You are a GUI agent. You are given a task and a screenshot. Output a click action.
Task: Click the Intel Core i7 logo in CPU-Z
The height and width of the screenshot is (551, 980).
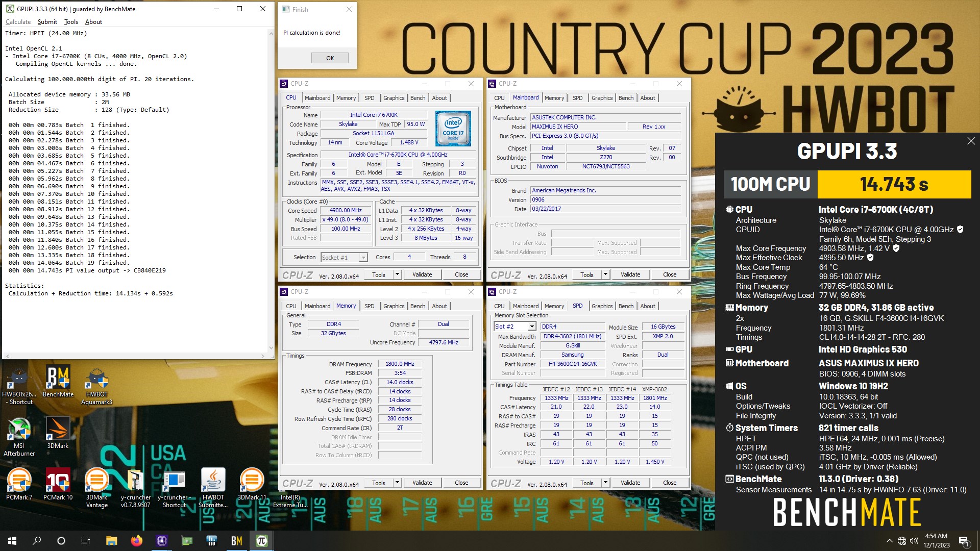click(x=453, y=129)
